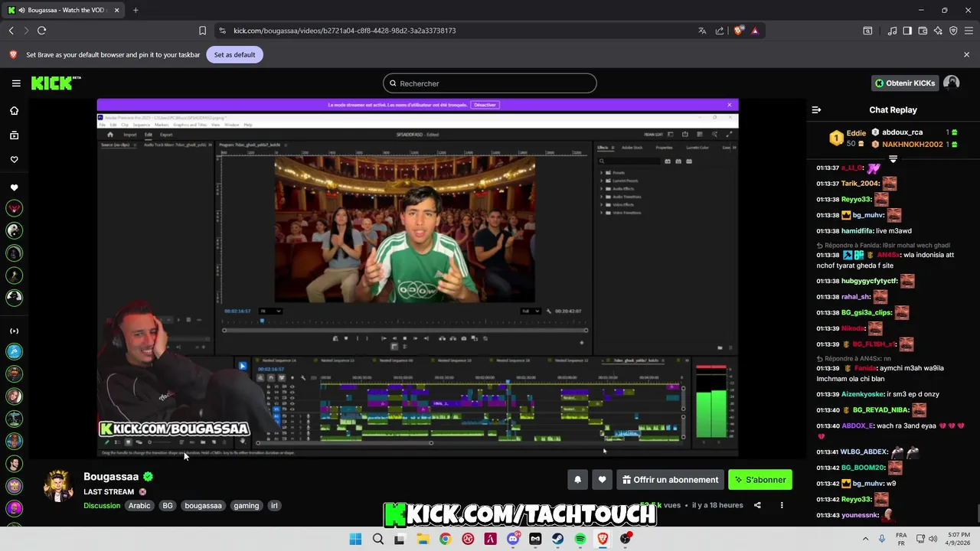
Task: Select the Arabic tag
Action: tap(139, 505)
